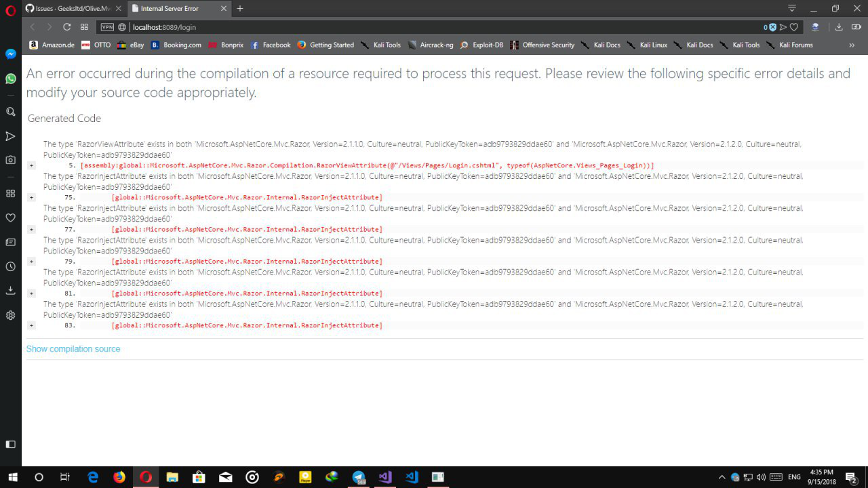Take a snapshot with the sidebar camera
The height and width of the screenshot is (488, 868).
(11, 160)
